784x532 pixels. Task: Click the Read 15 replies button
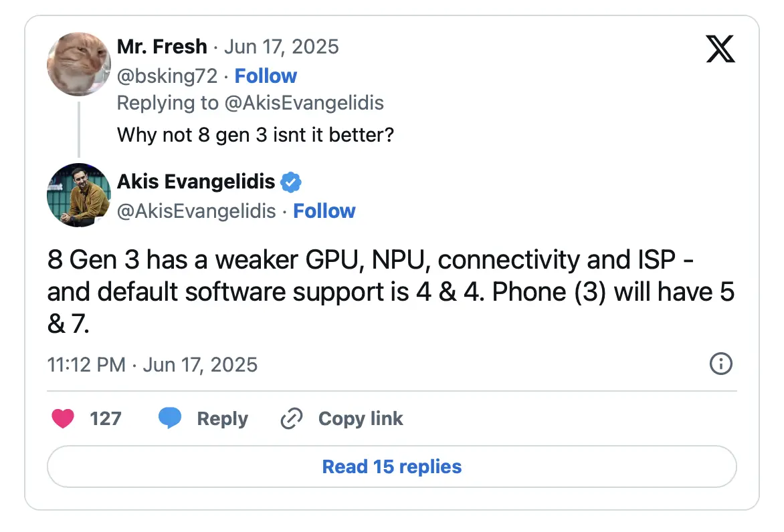click(392, 467)
